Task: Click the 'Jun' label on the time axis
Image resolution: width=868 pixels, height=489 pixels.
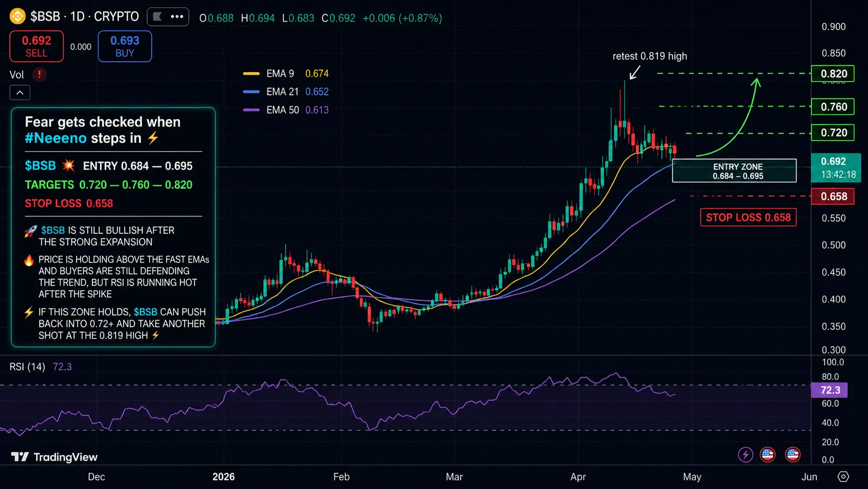Action: point(809,477)
